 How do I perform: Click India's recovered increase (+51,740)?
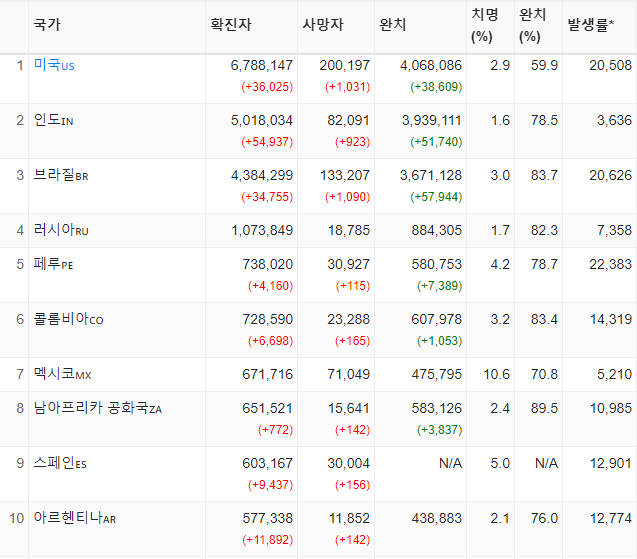436,142
